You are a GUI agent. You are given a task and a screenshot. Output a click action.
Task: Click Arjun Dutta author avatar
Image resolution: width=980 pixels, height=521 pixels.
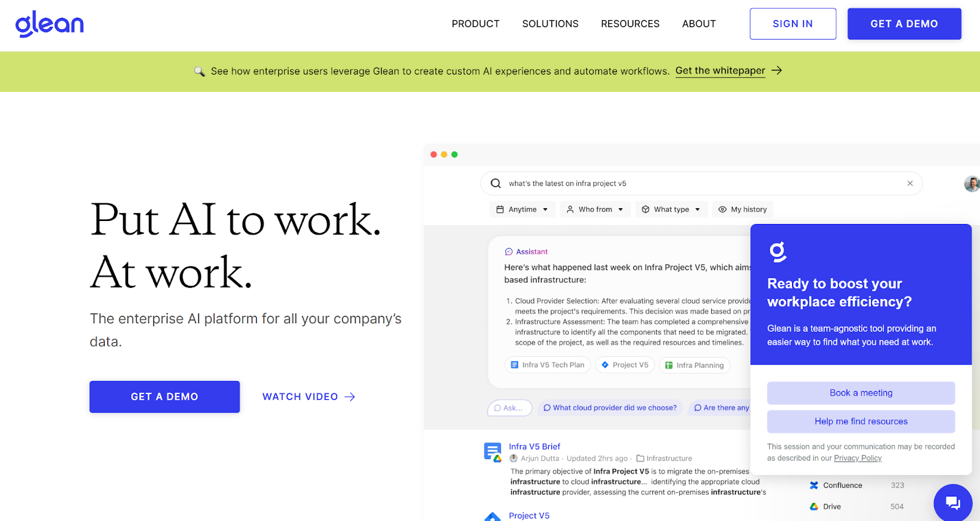[514, 458]
